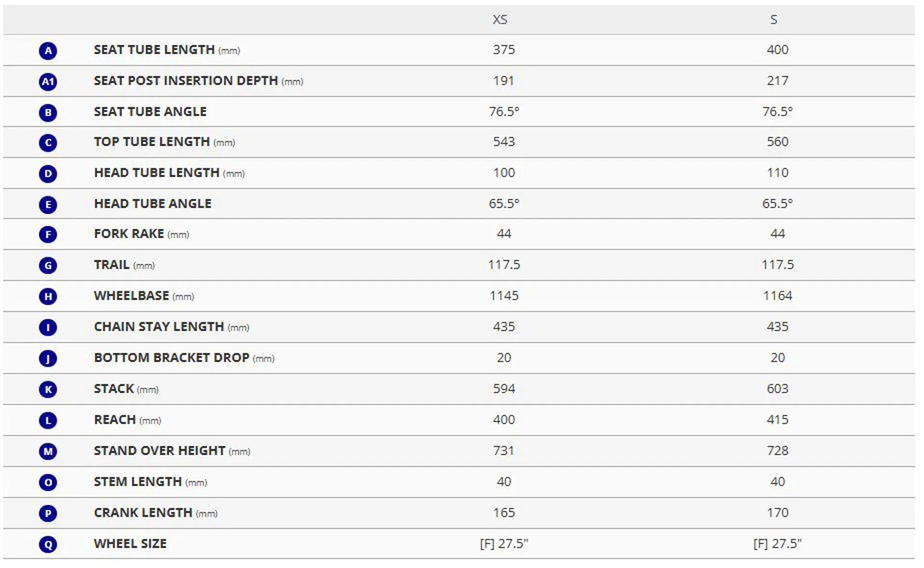Click the C circle icon for Top Tube Length
Screen dimensions: 924x568
pyautogui.click(x=48, y=143)
